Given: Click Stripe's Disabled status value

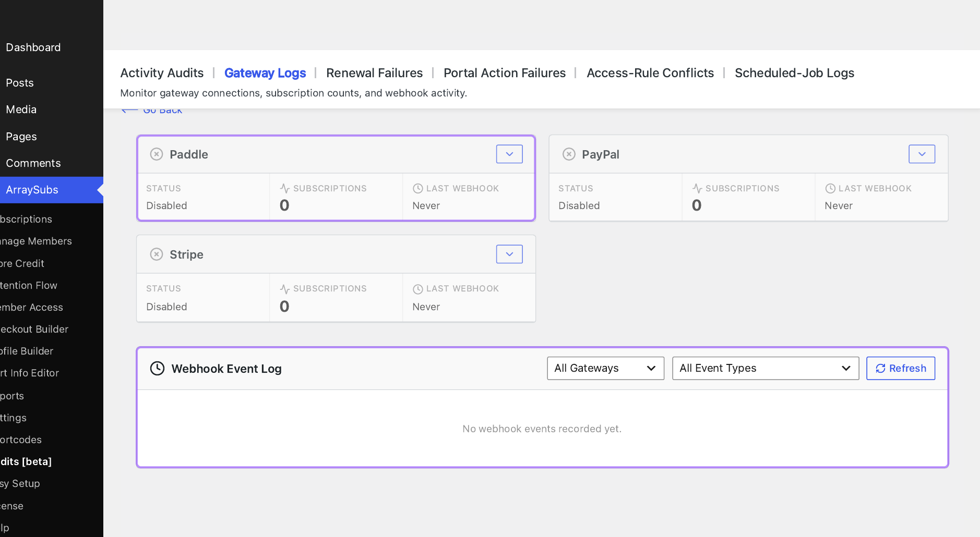Looking at the screenshot, I should (166, 307).
